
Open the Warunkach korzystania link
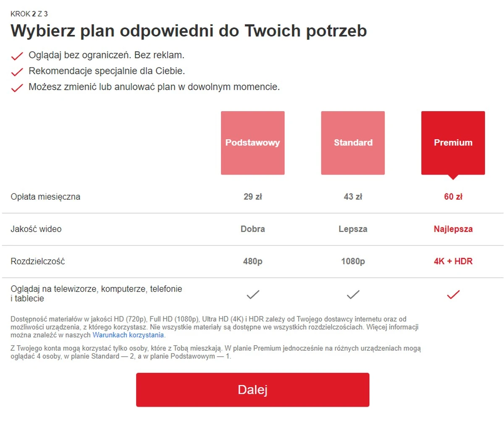pyautogui.click(x=128, y=335)
